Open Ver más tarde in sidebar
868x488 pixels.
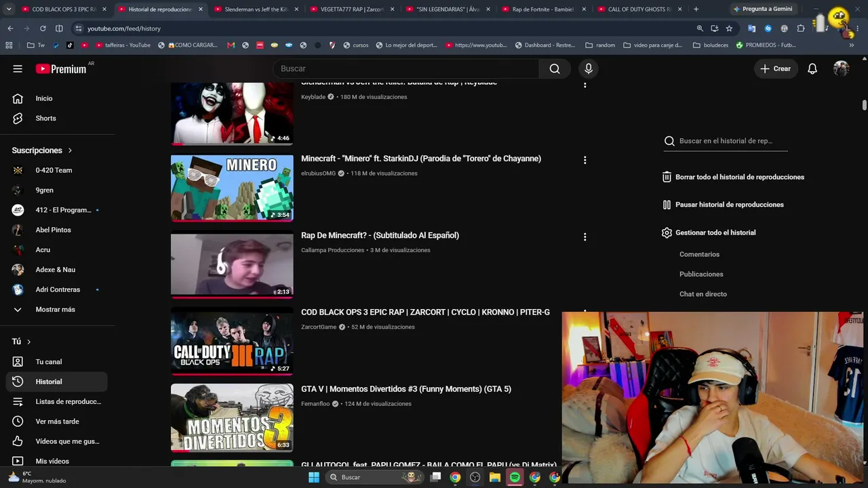point(57,422)
